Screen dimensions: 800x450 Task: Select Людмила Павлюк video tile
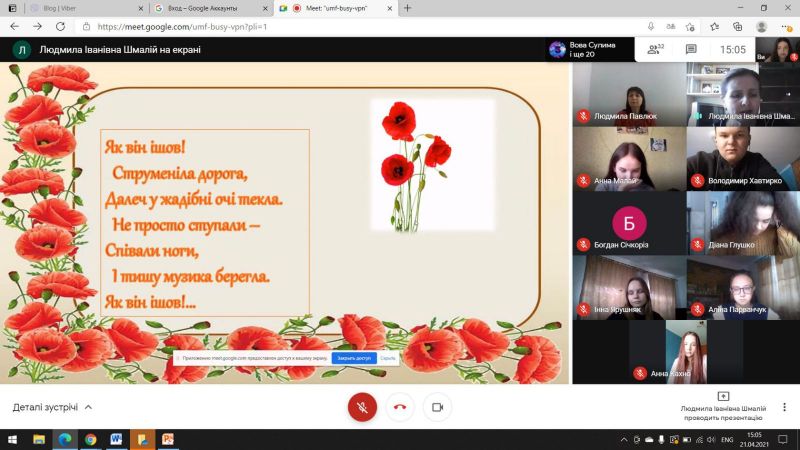coord(629,94)
